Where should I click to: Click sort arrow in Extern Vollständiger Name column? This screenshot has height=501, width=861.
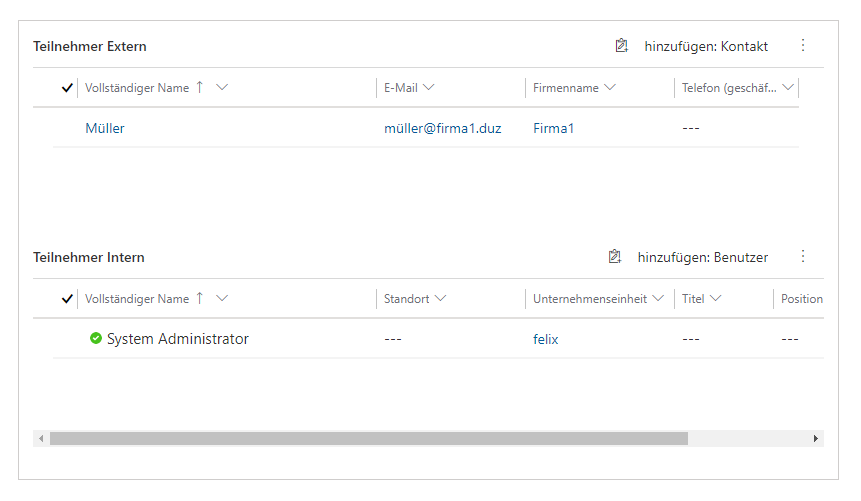point(200,88)
